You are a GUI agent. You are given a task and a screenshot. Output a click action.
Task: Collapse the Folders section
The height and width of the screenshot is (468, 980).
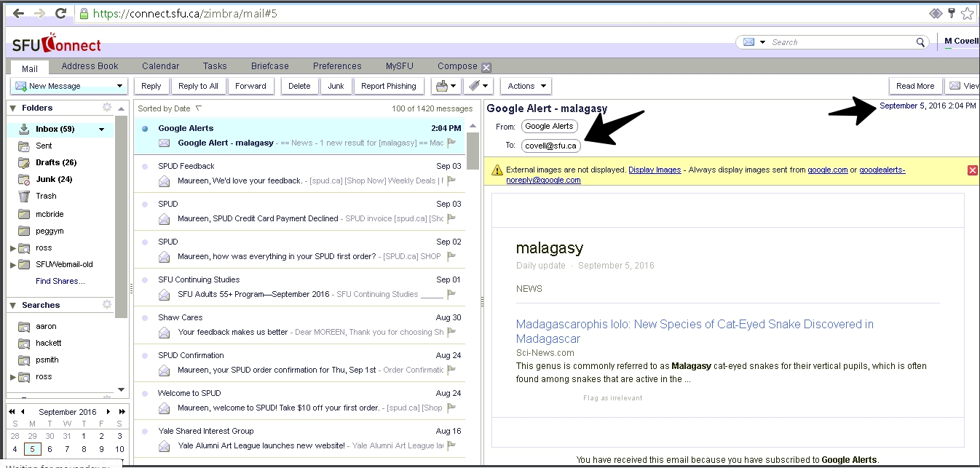[x=12, y=108]
